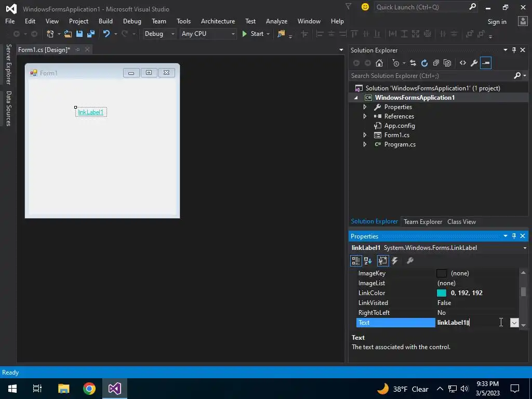Open the notifications flag icon

(x=348, y=6)
